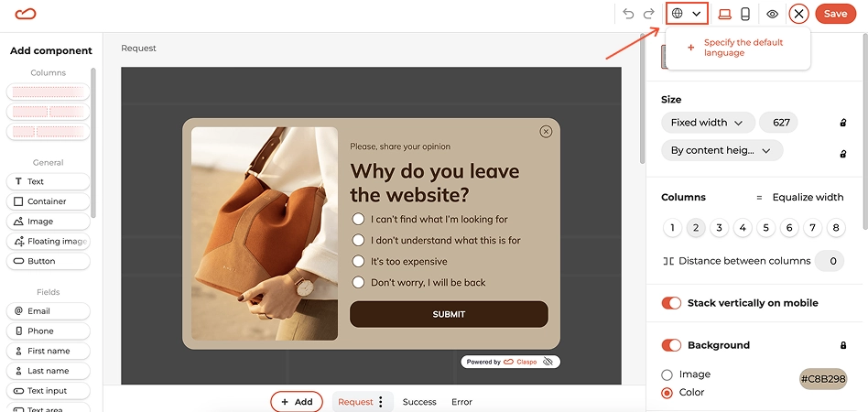868x412 pixels.
Task: Click the popup's round close icon
Action: pos(546,131)
